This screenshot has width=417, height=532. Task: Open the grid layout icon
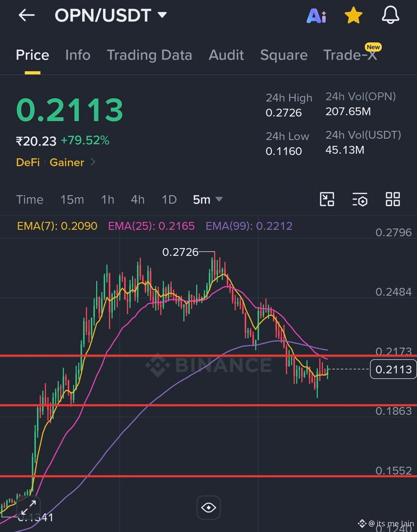coord(393,199)
